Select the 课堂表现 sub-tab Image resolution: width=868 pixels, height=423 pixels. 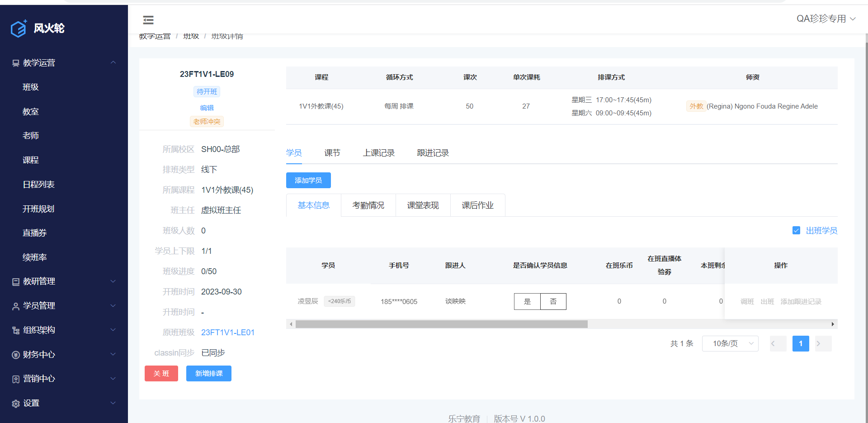423,205
